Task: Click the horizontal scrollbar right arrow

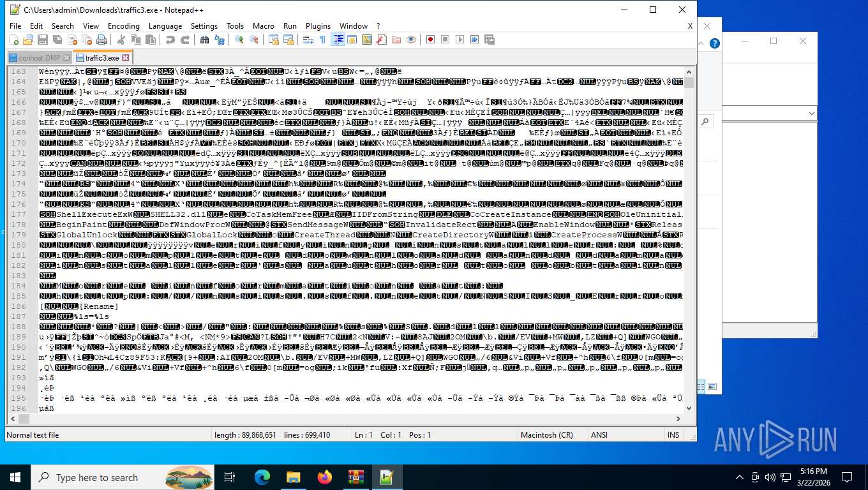Action: (x=678, y=419)
